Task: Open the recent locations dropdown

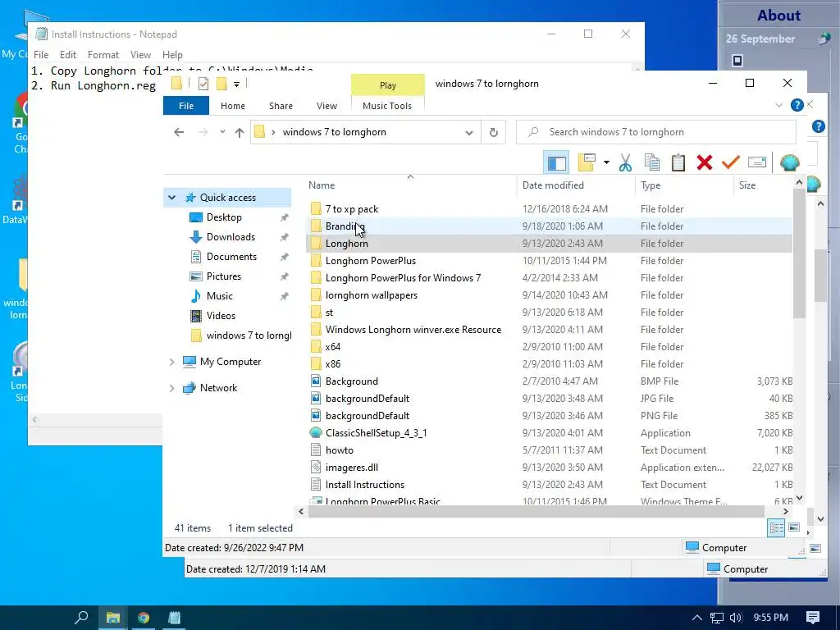Action: 222,132
